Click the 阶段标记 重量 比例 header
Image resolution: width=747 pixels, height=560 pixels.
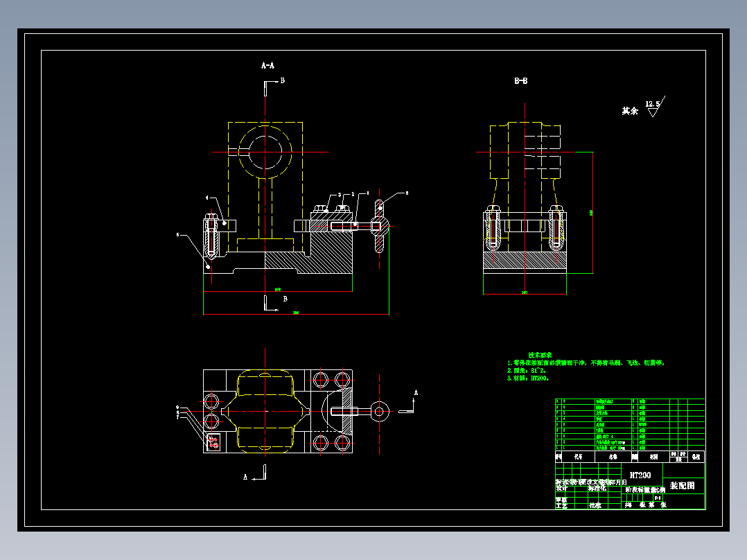(x=645, y=490)
